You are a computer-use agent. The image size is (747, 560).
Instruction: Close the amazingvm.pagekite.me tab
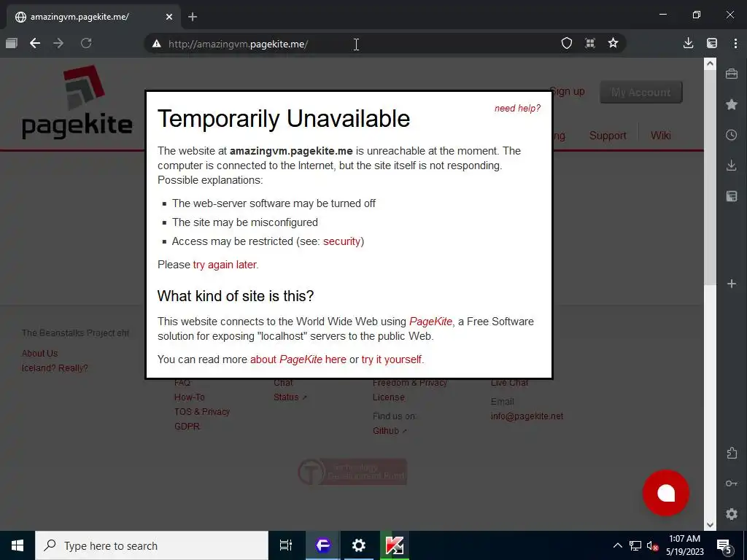click(169, 17)
